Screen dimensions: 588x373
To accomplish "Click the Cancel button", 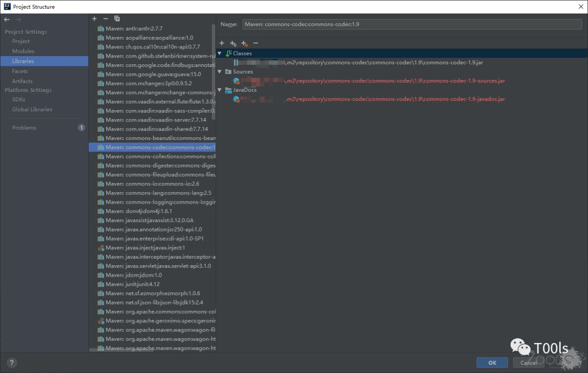I will pyautogui.click(x=528, y=363).
